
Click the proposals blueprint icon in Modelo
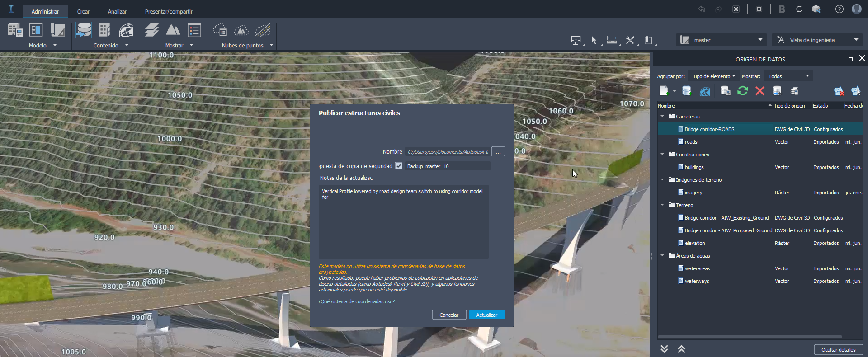57,30
